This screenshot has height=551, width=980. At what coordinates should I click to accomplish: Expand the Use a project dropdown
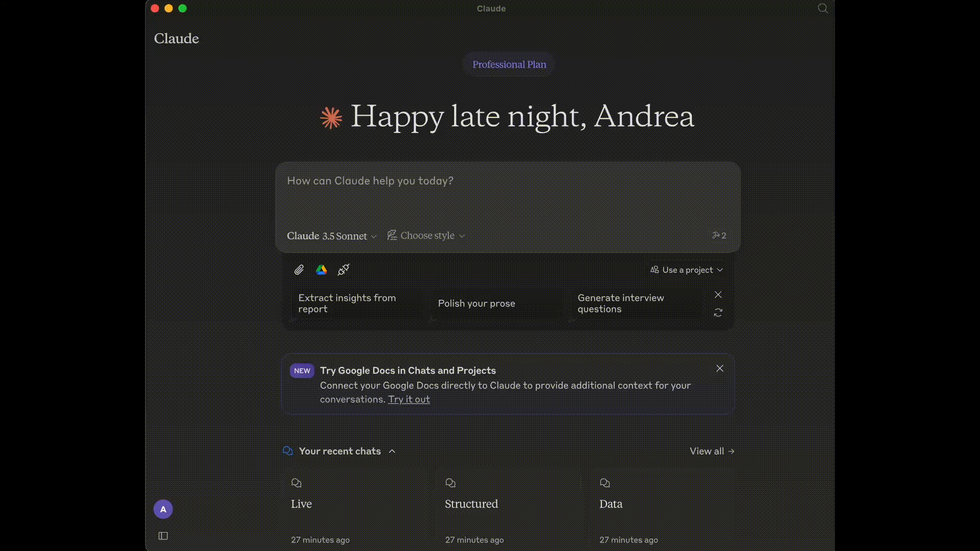coord(687,270)
